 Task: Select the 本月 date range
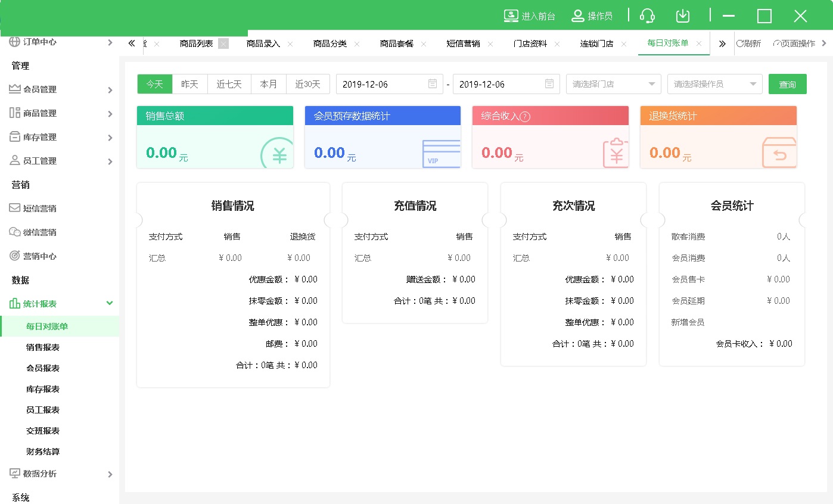(x=269, y=84)
